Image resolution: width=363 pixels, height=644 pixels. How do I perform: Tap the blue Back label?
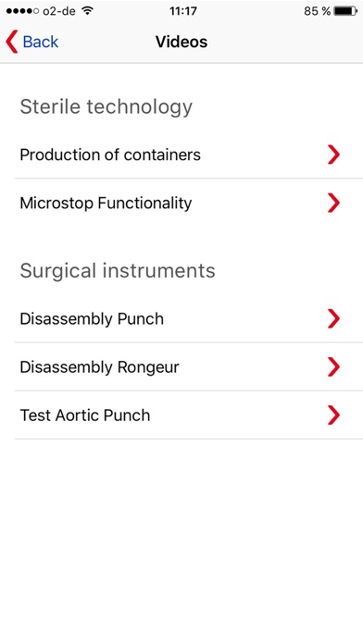pos(41,42)
